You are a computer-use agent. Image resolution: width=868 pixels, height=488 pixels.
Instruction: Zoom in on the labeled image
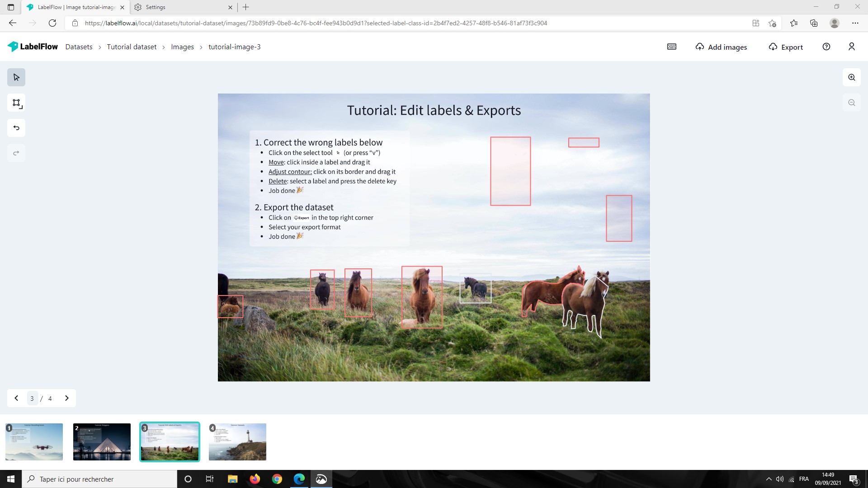tap(851, 77)
